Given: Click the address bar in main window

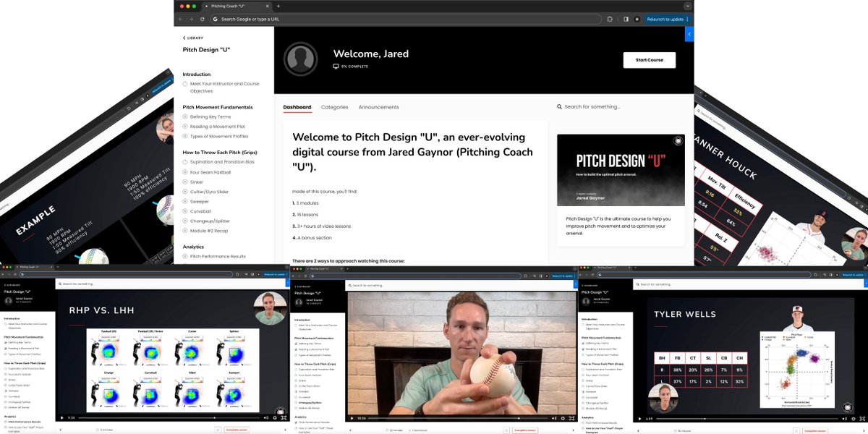Looking at the screenshot, I should 407,19.
